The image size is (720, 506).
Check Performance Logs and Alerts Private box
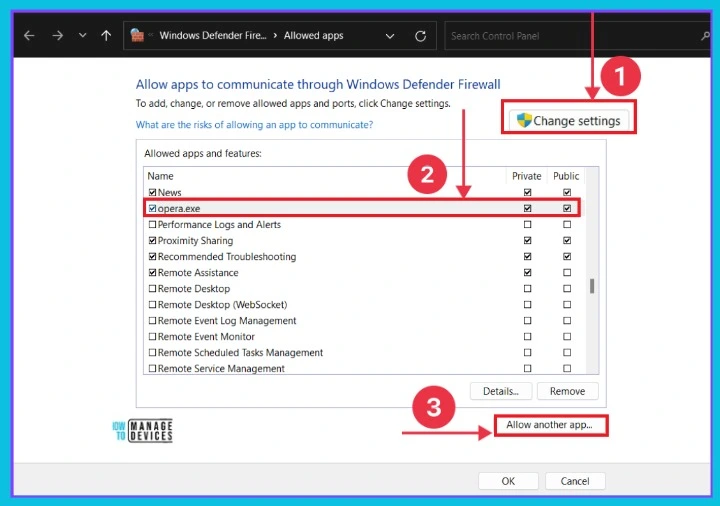coord(527,225)
